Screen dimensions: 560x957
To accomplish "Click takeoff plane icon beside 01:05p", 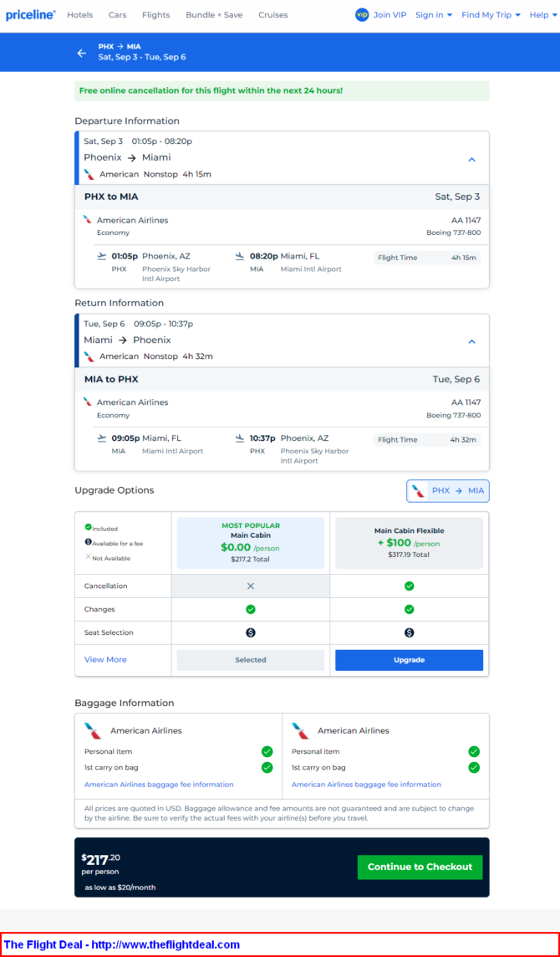I will coord(102,256).
